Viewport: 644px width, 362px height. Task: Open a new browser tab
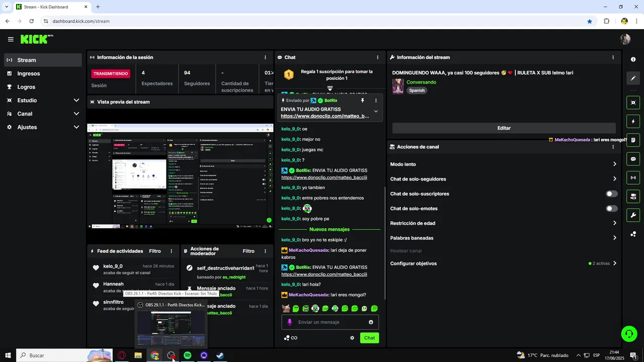pyautogui.click(x=98, y=7)
